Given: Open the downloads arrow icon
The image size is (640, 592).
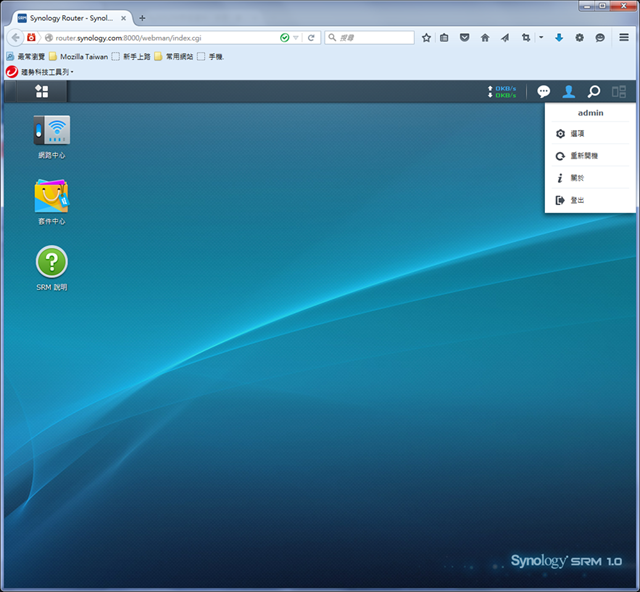Looking at the screenshot, I should click(559, 38).
